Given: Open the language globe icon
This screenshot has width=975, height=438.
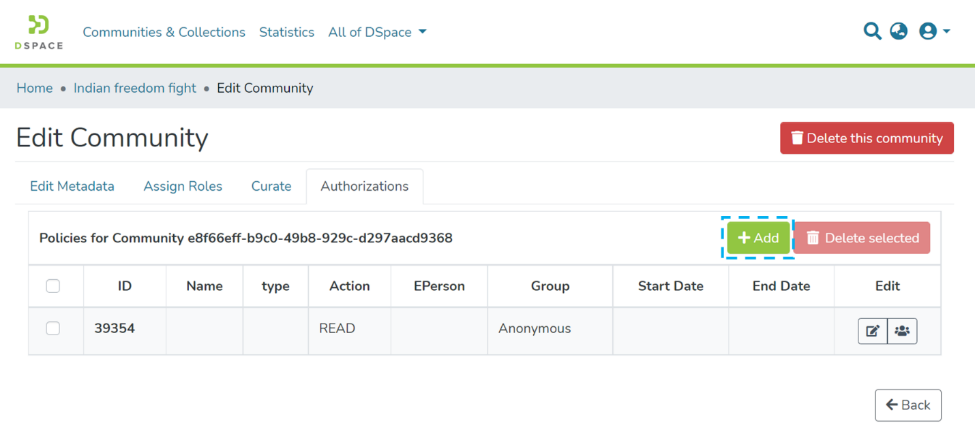Looking at the screenshot, I should pos(899,31).
